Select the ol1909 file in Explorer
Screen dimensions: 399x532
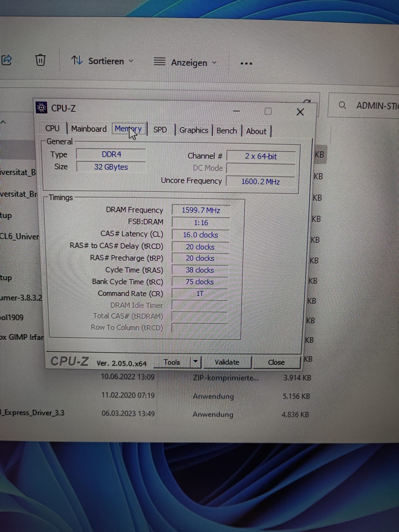point(12,317)
